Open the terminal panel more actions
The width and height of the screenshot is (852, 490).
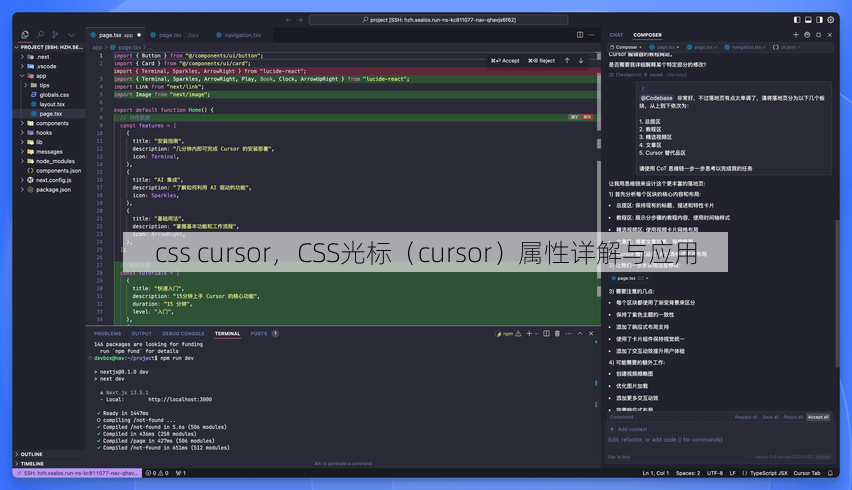[x=568, y=334]
